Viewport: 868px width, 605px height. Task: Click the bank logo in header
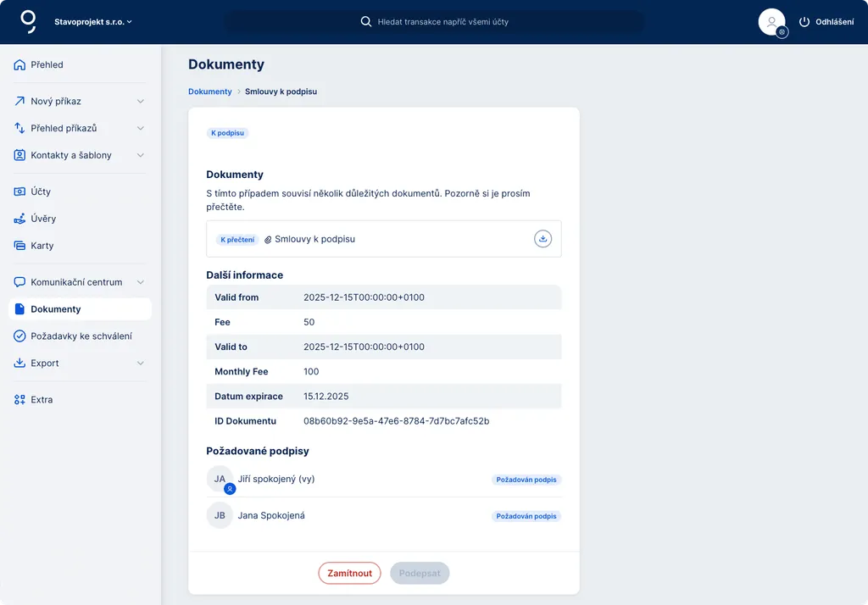[29, 21]
